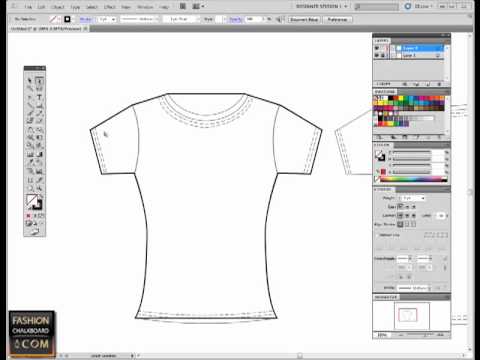This screenshot has width=480, height=360.
Task: Open the Object menu
Action: (58, 7)
